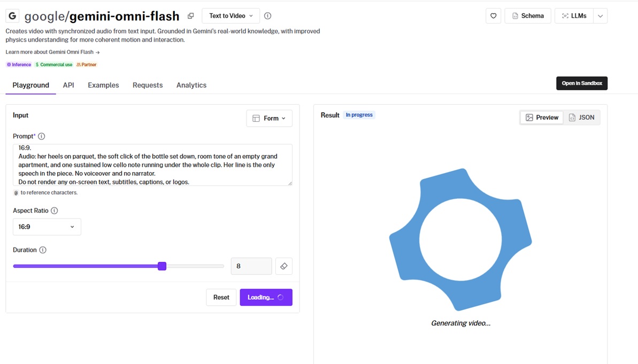Click the eraser icon next to duration value
The width and height of the screenshot is (638, 364).
tap(283, 266)
